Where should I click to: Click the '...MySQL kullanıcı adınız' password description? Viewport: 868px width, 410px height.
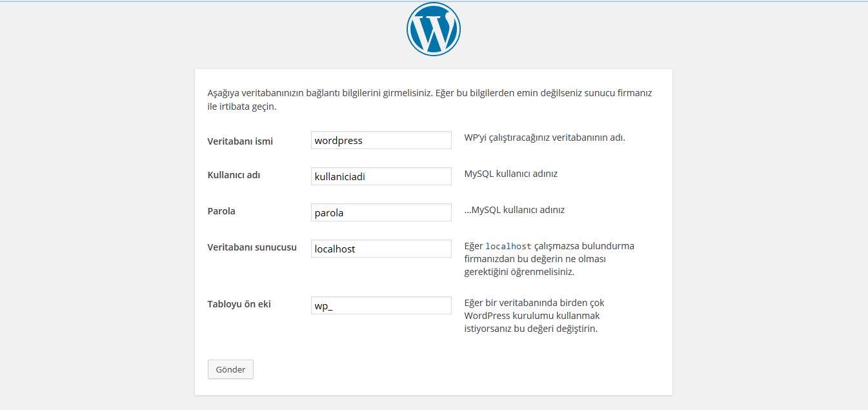pos(514,210)
